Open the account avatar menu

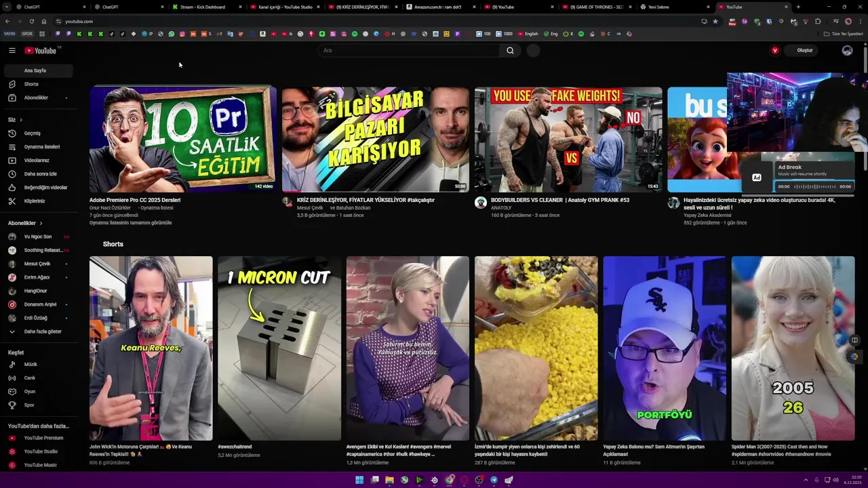[847, 50]
